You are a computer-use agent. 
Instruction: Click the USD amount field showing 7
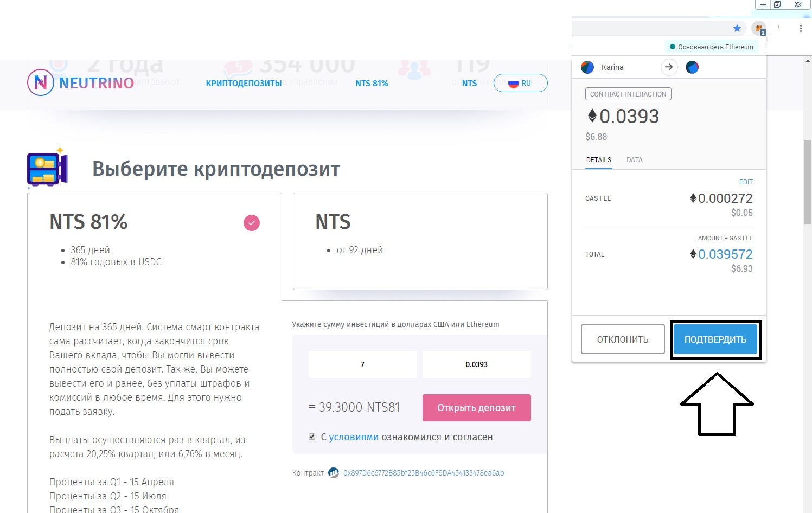363,364
